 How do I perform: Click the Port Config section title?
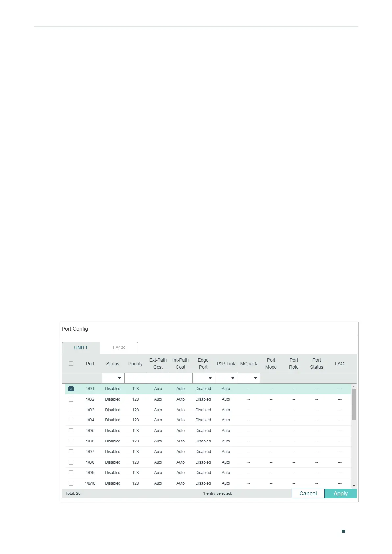click(x=75, y=329)
